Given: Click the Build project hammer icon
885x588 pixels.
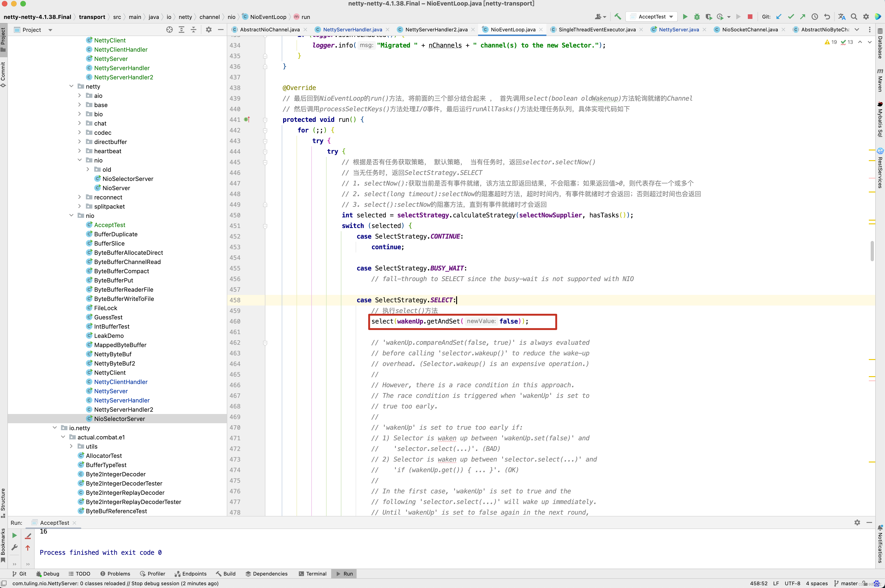Looking at the screenshot, I should tap(617, 17).
